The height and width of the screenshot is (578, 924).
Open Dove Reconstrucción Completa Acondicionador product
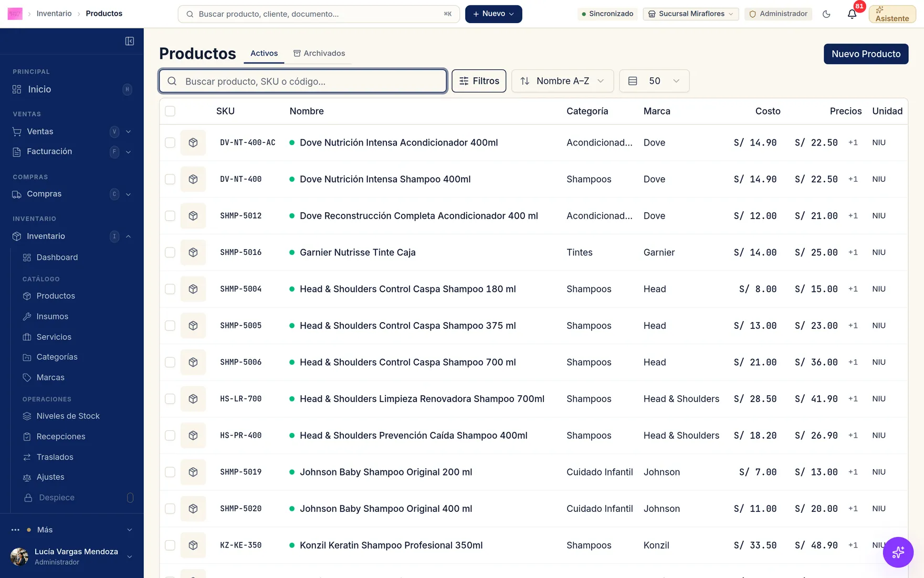[x=419, y=216]
